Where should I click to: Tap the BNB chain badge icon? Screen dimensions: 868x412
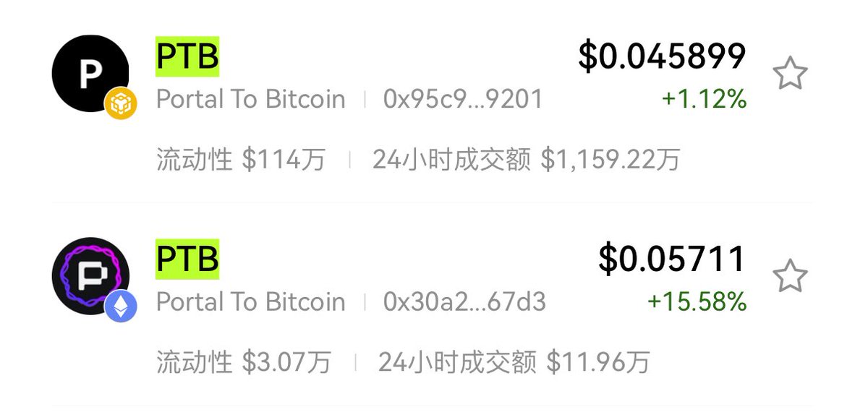tap(120, 103)
